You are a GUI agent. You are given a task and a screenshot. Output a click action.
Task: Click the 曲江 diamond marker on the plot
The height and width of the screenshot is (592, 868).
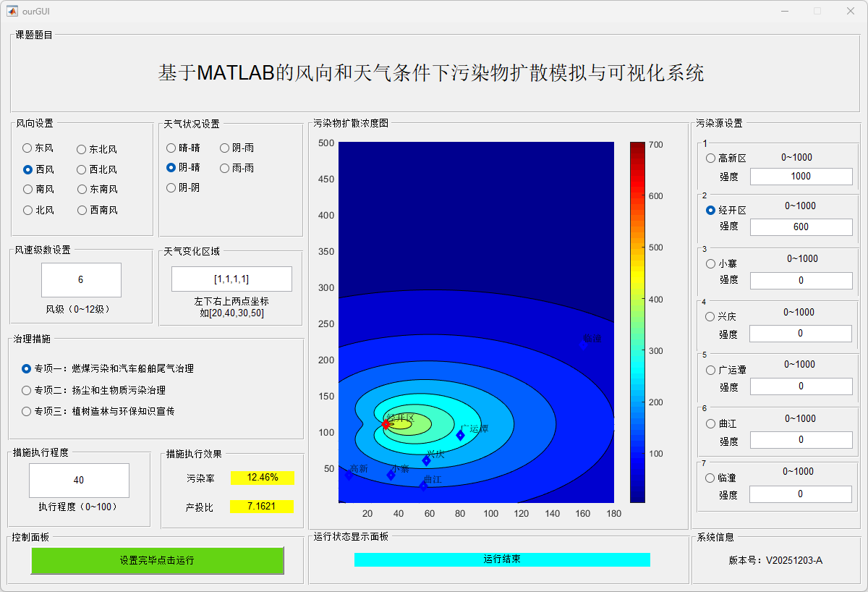(x=424, y=486)
